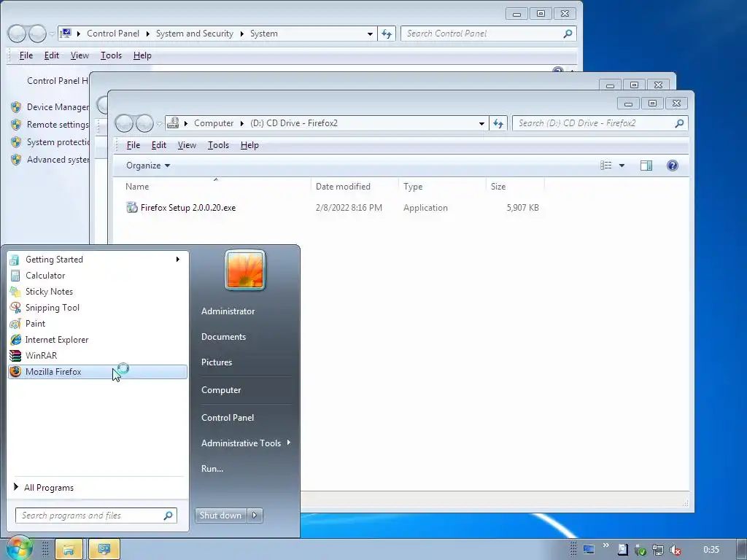747x560 pixels.
Task: Click the Action Center tray icon
Action: click(623, 550)
